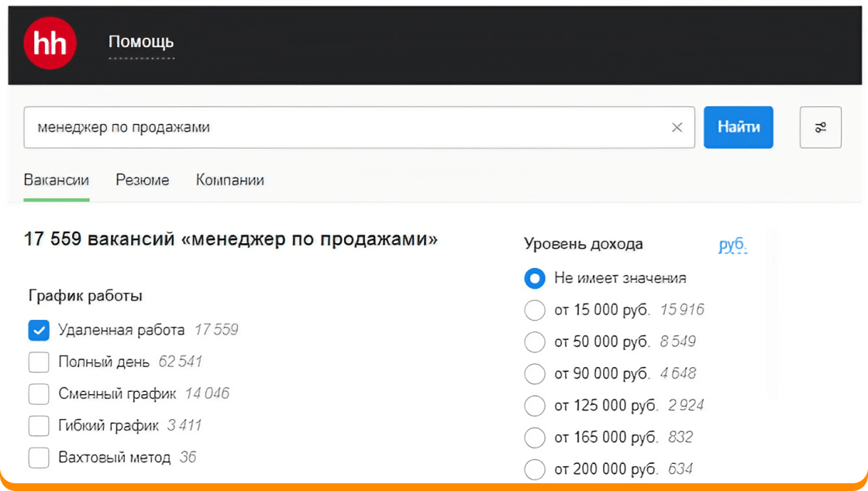This screenshot has height=491, width=868.
Task: Switch to the Резюме tab
Action: pos(143,180)
